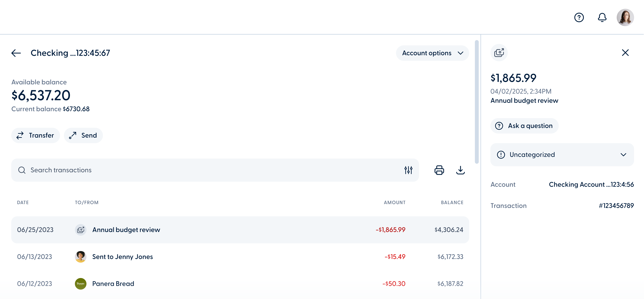Screen dimensions: 644x299
Task: Select the budget review transaction icon
Action: [80, 230]
